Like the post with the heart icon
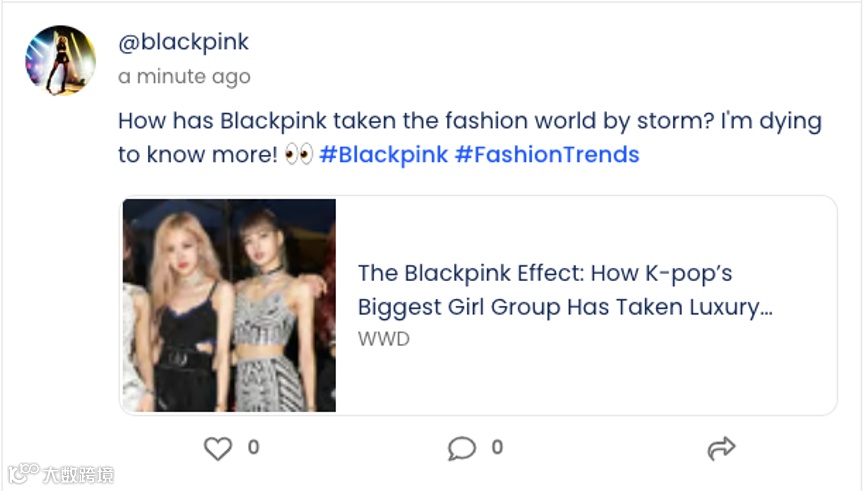Viewport: 866px width, 491px height. point(218,449)
